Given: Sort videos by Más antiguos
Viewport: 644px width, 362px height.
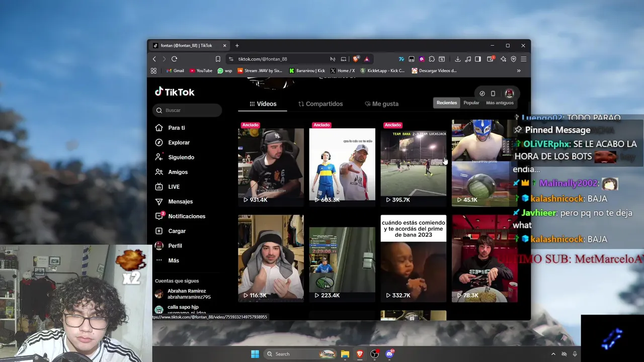Looking at the screenshot, I should pyautogui.click(x=500, y=103).
